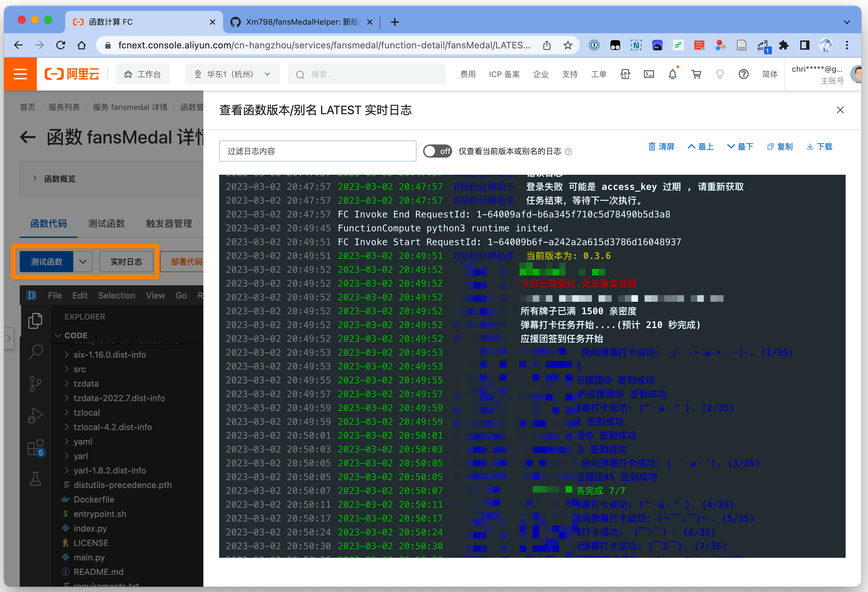Open the shopping cart icon
The image size is (868, 592).
tap(696, 74)
